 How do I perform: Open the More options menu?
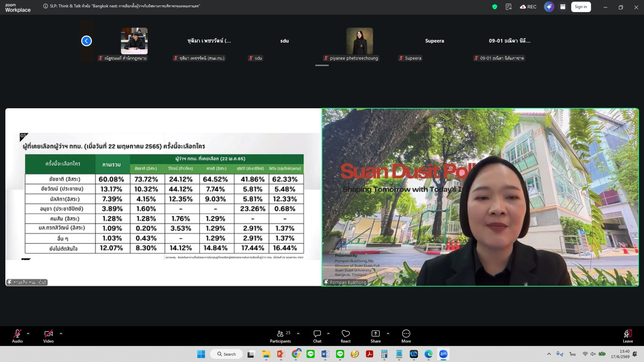point(406,336)
